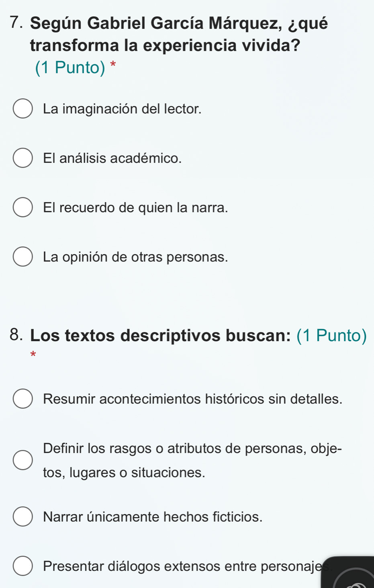Choose radio for 'Definir los rasgos o atributos'
This screenshot has height=588, width=374.
click(23, 460)
